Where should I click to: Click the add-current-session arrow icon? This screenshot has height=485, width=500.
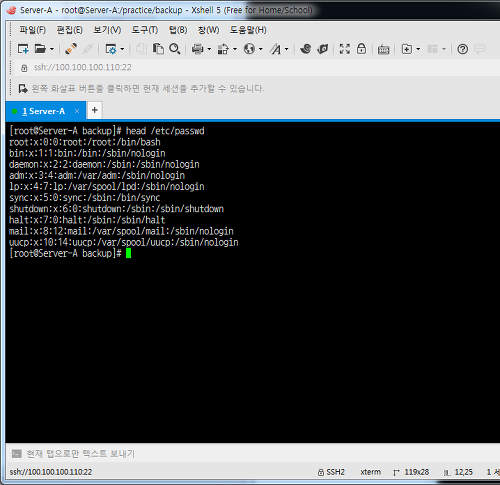point(23,89)
